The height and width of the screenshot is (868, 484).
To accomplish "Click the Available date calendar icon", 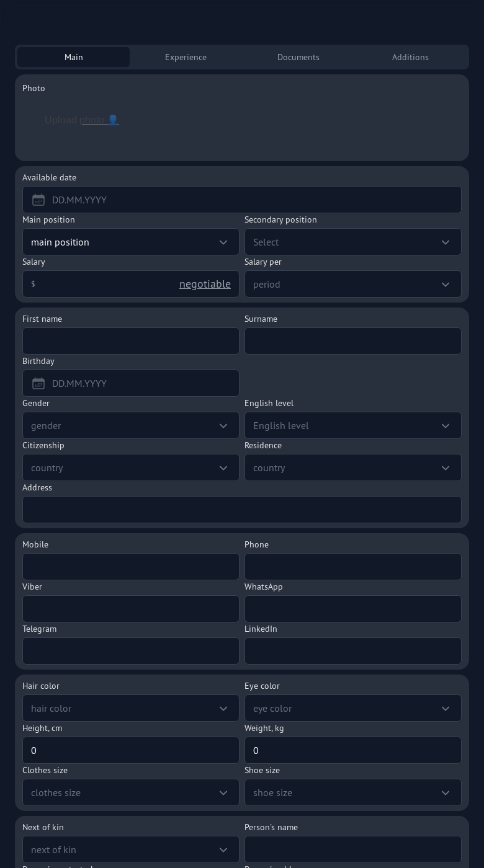I will coord(38,200).
